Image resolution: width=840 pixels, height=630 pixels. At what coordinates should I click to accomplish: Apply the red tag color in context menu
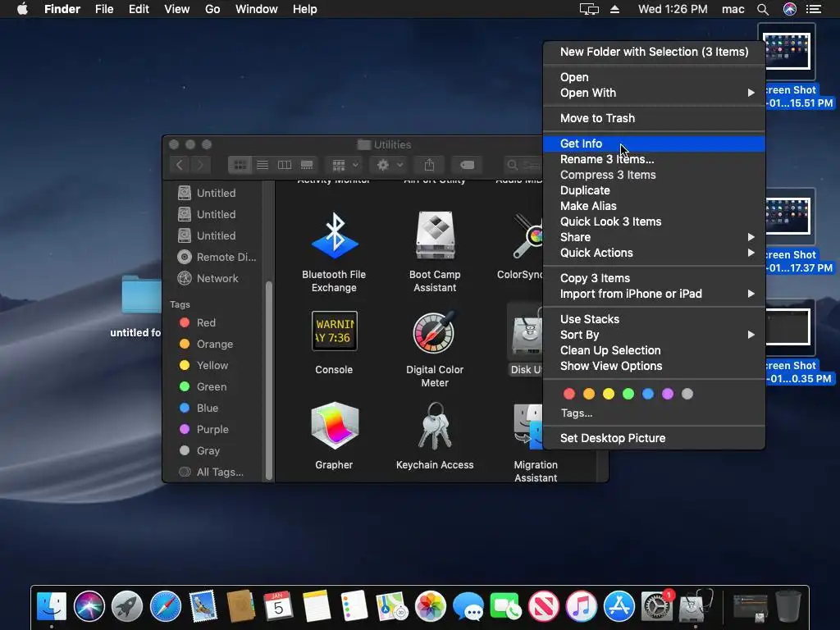(569, 395)
